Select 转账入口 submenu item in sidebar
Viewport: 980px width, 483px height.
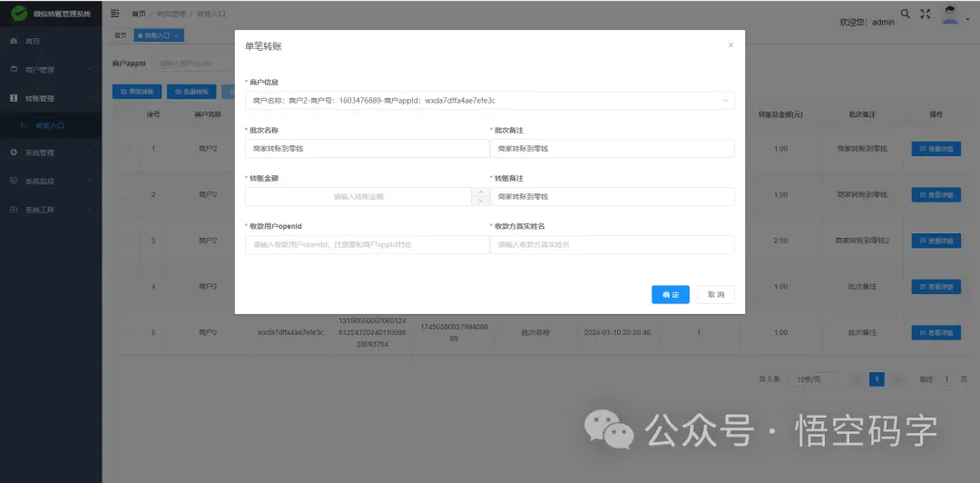click(51, 125)
